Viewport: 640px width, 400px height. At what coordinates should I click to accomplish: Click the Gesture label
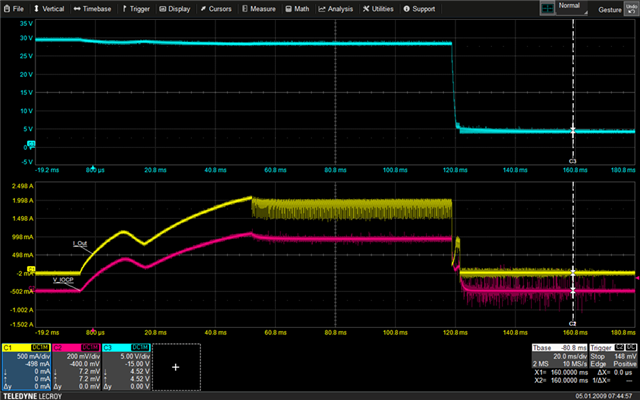click(610, 10)
